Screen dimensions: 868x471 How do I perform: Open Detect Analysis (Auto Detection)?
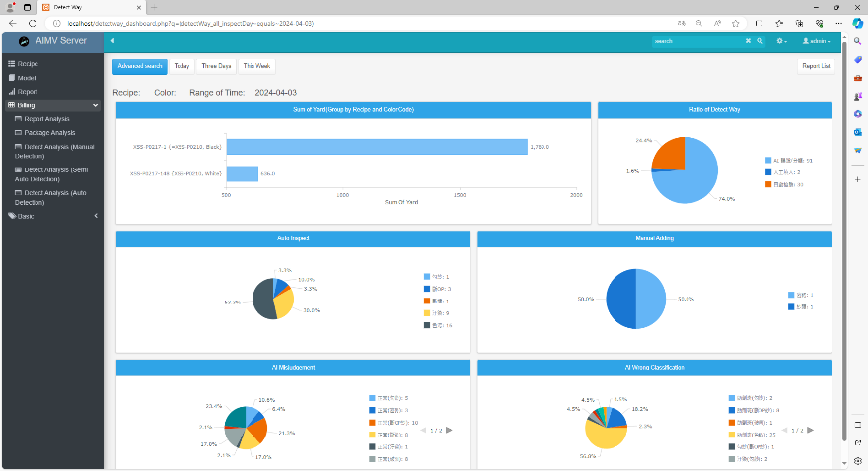tap(50, 197)
